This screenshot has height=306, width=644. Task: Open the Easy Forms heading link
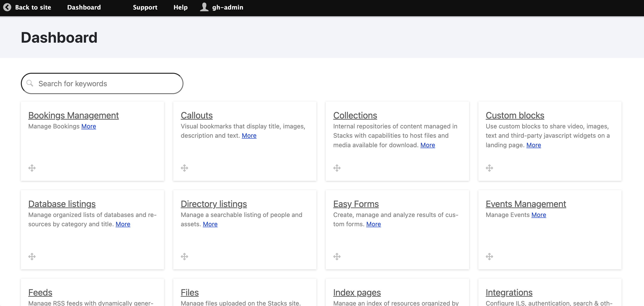pos(356,204)
